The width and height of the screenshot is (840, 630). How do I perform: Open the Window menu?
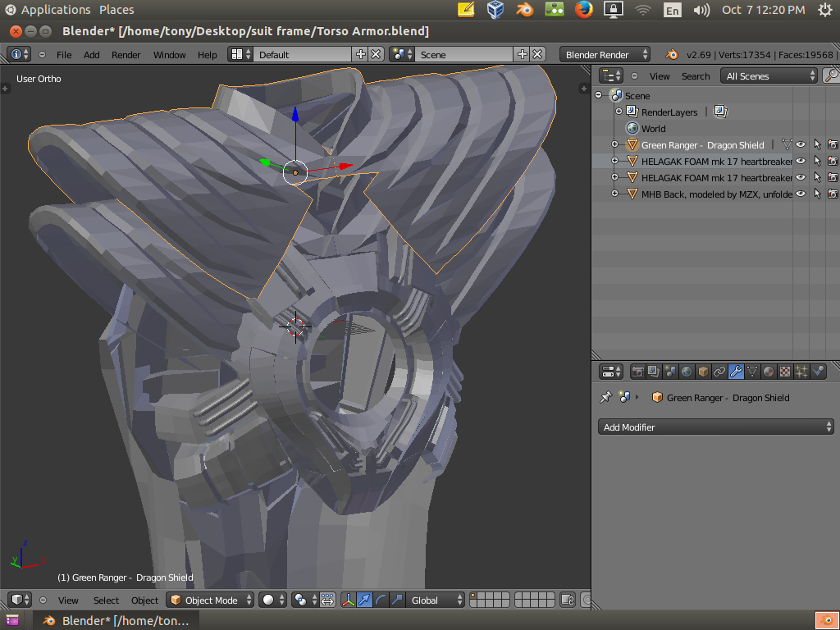point(169,55)
